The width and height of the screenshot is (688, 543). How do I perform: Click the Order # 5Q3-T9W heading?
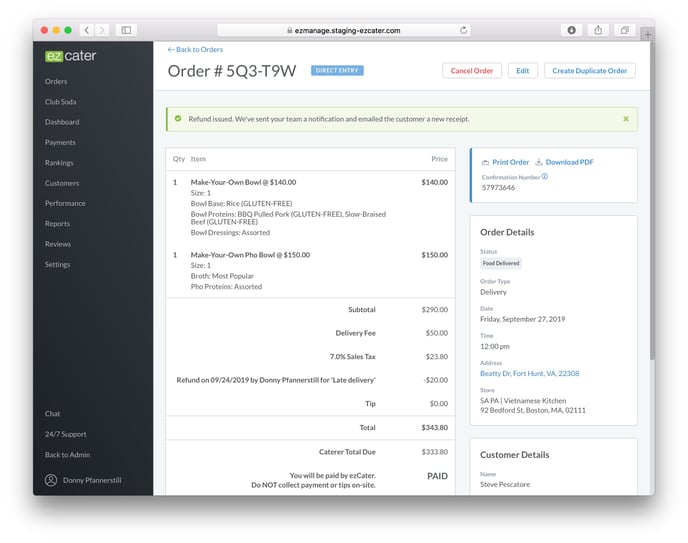coord(232,71)
